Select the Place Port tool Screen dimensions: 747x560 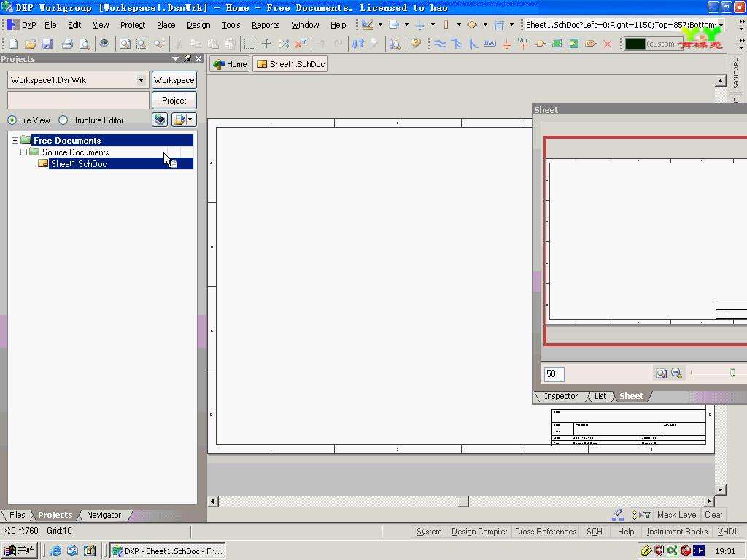[591, 44]
